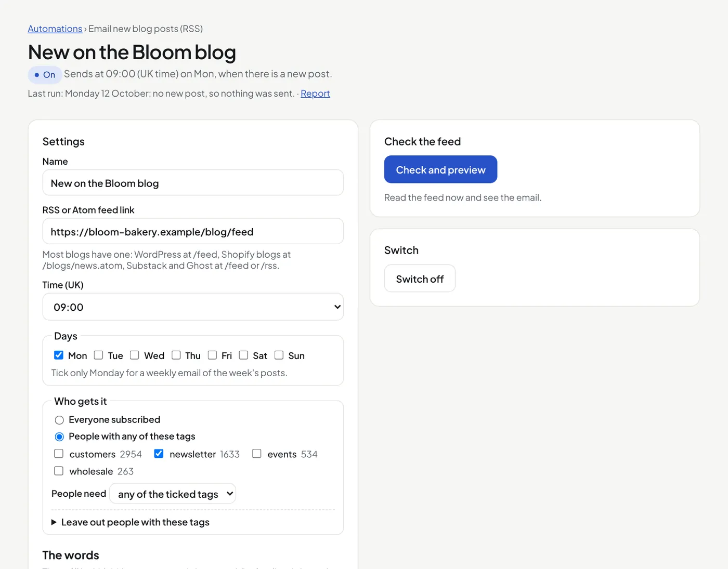This screenshot has width=728, height=569.
Task: Click the 'New on the Bloom blog' page heading
Action: pos(132,52)
